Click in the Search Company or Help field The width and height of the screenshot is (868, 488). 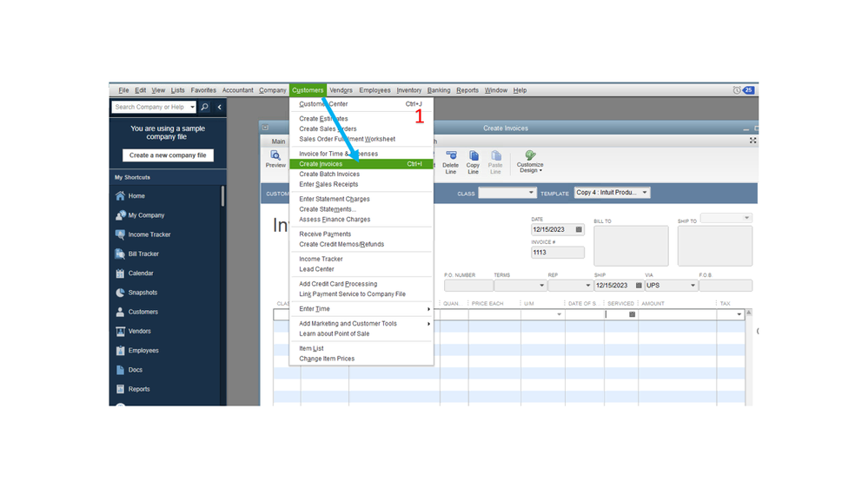point(150,107)
